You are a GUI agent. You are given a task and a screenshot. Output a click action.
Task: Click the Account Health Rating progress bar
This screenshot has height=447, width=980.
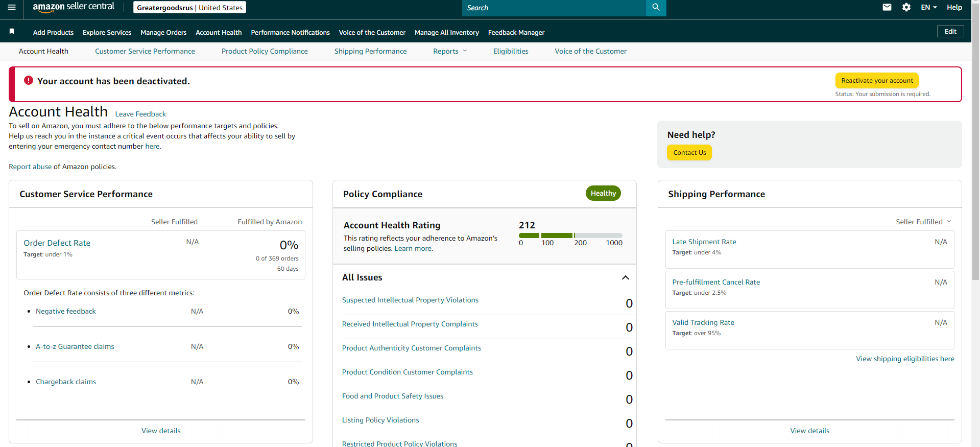tap(570, 236)
